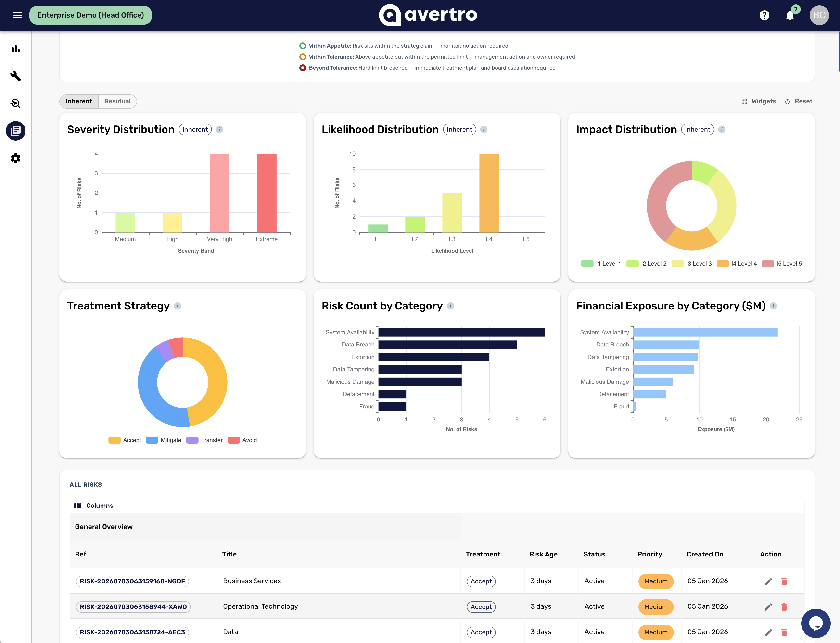Viewport: 840px width, 643px height.
Task: Open the hamburger navigation menu
Action: click(x=18, y=15)
